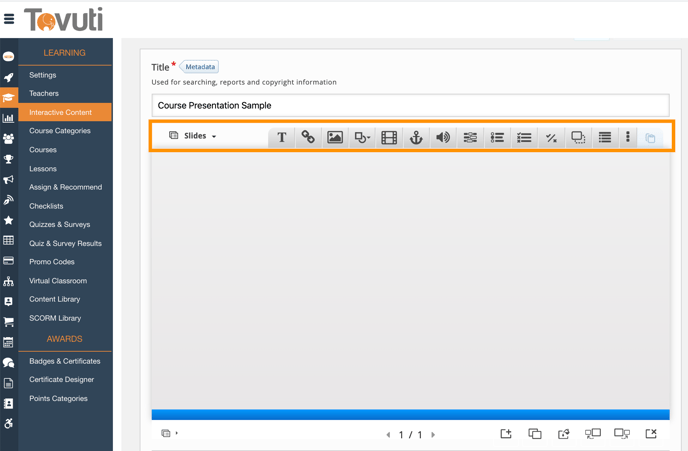Click the Title input field
This screenshot has width=688, height=451.
pos(410,105)
